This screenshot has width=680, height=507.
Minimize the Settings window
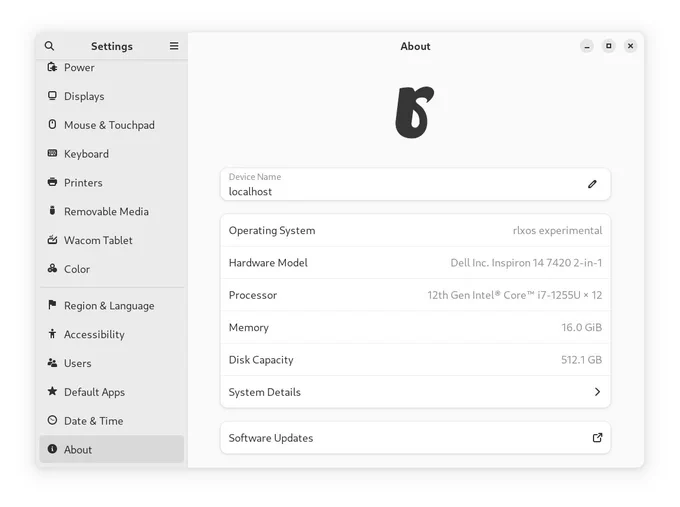587,46
